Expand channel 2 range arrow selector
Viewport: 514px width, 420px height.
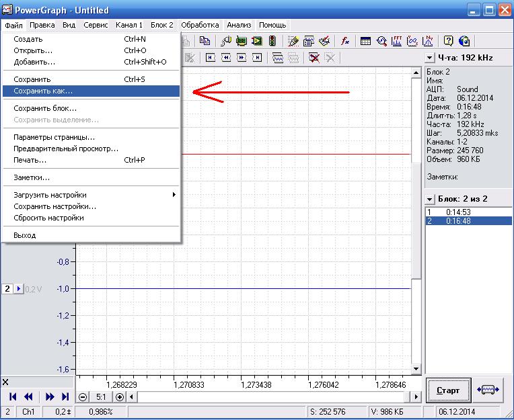19,289
